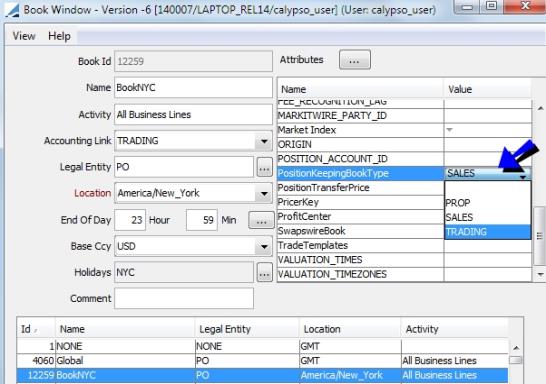This screenshot has width=546, height=384.
Task: Click the attributes scrollbar thumb
Action: pyautogui.click(x=540, y=236)
